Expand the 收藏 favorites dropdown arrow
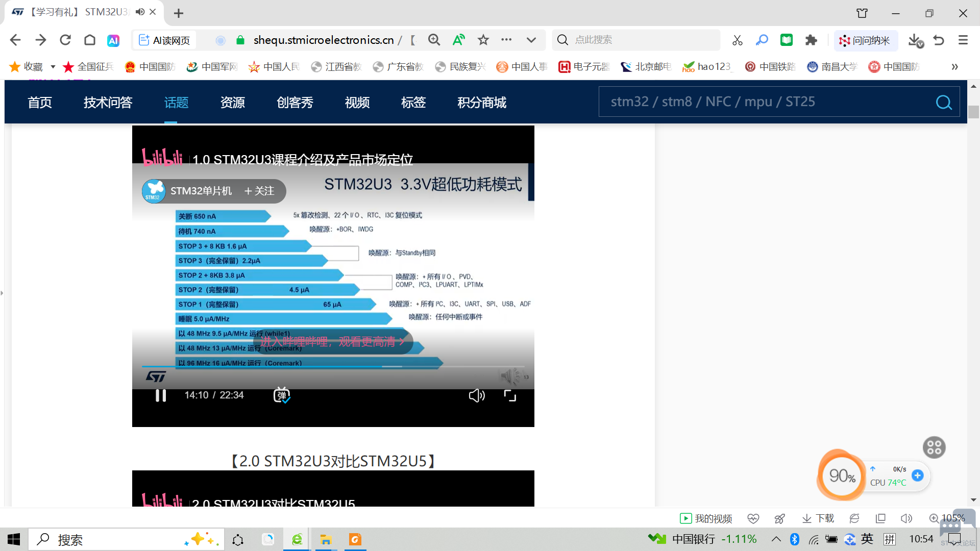Viewport: 980px width, 551px height. click(53, 67)
